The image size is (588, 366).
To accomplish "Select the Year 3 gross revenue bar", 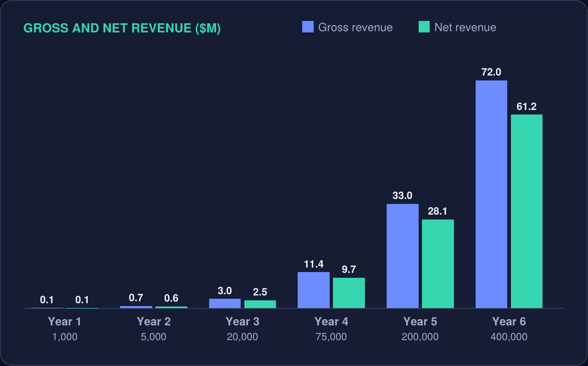I will tap(225, 303).
